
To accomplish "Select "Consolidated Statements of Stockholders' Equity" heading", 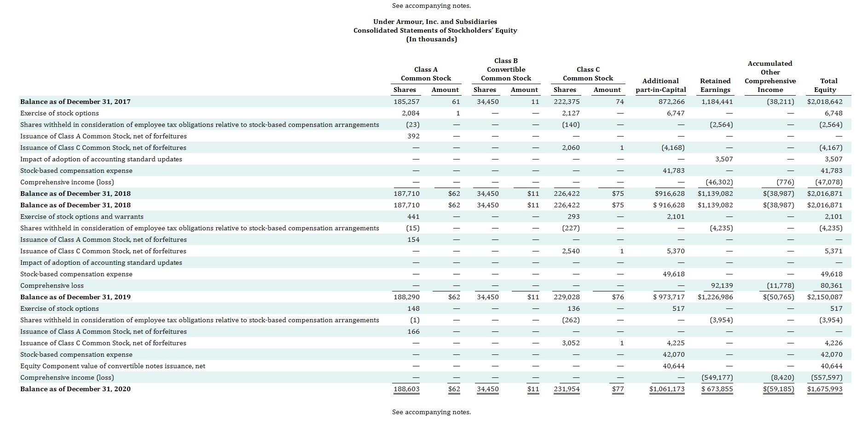I will pos(435,30).
